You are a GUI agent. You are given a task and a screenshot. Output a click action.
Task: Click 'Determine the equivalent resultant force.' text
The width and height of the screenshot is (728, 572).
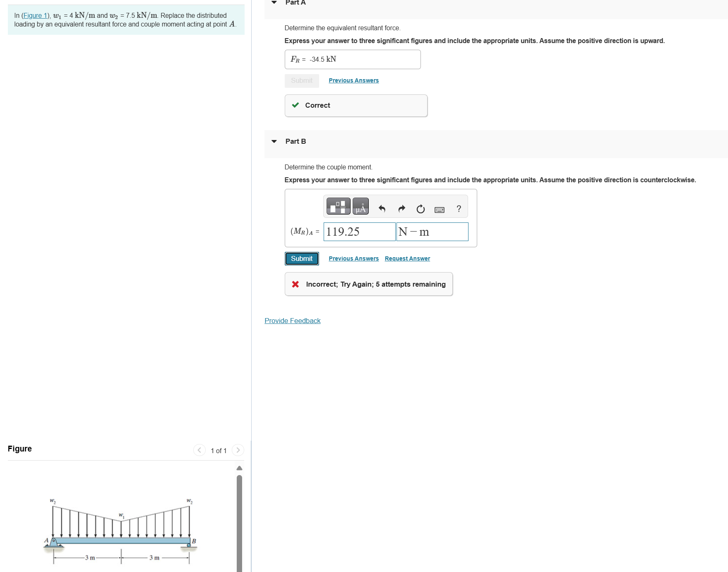click(343, 28)
